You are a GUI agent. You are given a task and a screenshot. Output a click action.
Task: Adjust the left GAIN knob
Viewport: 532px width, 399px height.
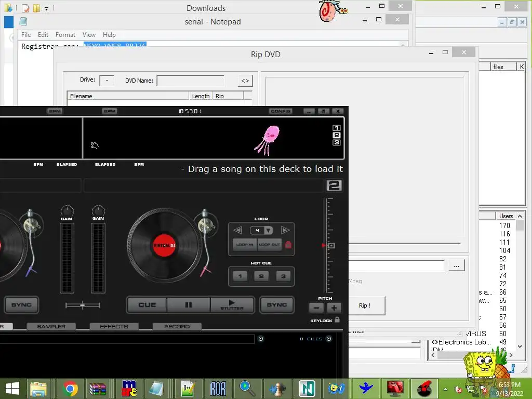pyautogui.click(x=67, y=211)
